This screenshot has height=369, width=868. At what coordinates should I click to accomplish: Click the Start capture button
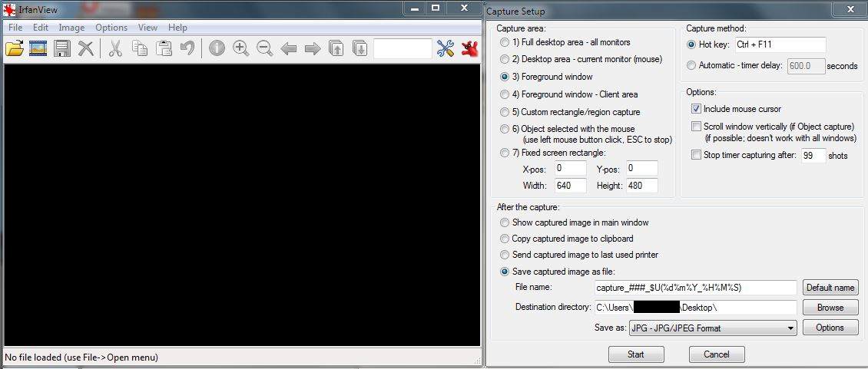coord(636,354)
